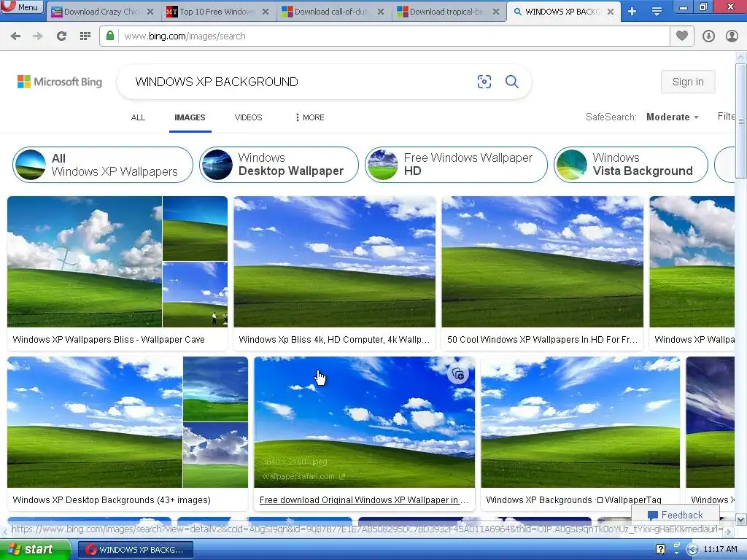The width and height of the screenshot is (747, 560).
Task: Click the magnifier search icon in Bing
Action: (x=511, y=82)
